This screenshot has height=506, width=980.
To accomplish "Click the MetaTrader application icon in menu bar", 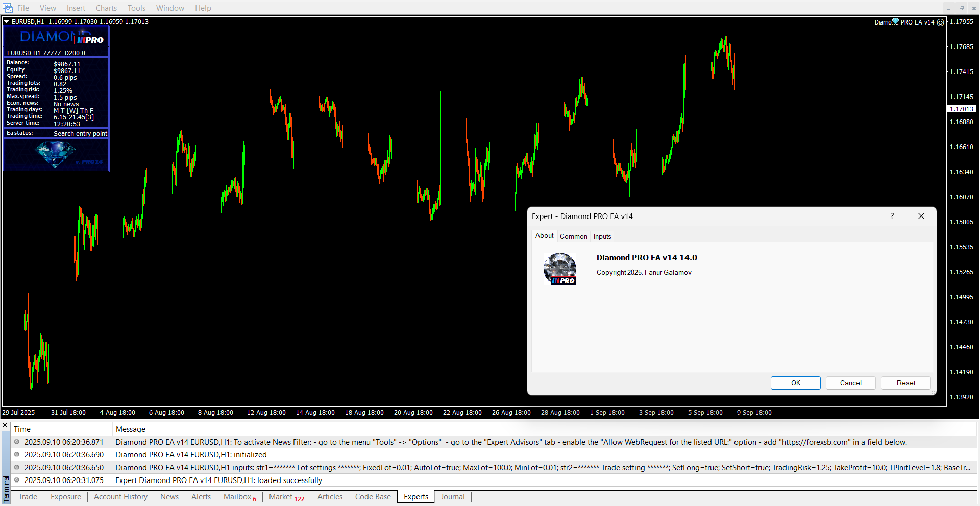I will click(7, 8).
